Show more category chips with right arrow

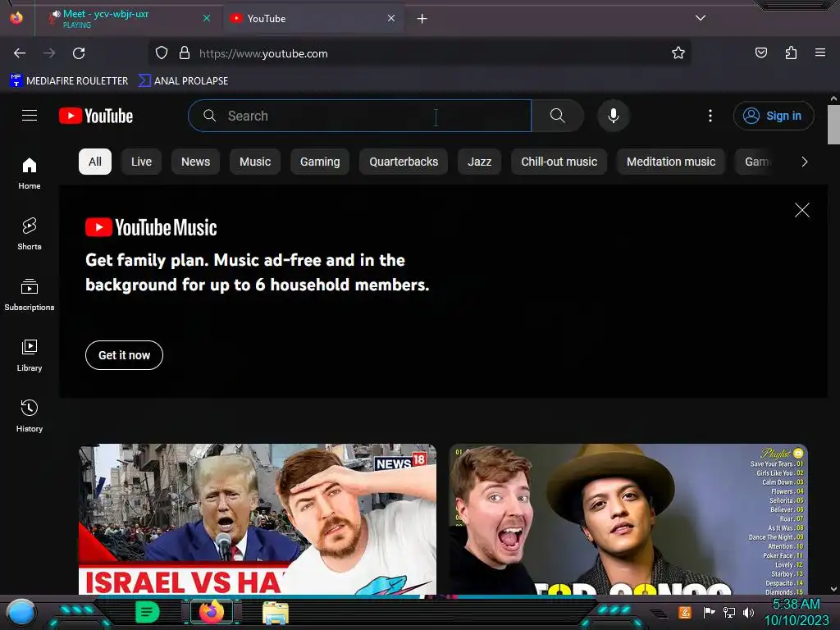pyautogui.click(x=804, y=162)
